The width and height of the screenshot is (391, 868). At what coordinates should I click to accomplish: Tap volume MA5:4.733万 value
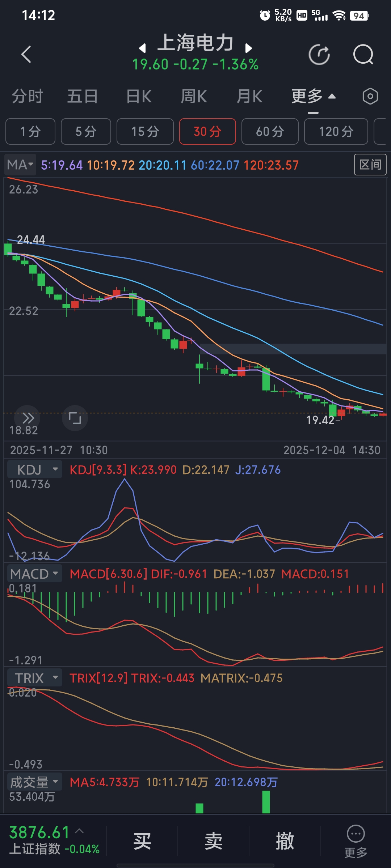(105, 782)
